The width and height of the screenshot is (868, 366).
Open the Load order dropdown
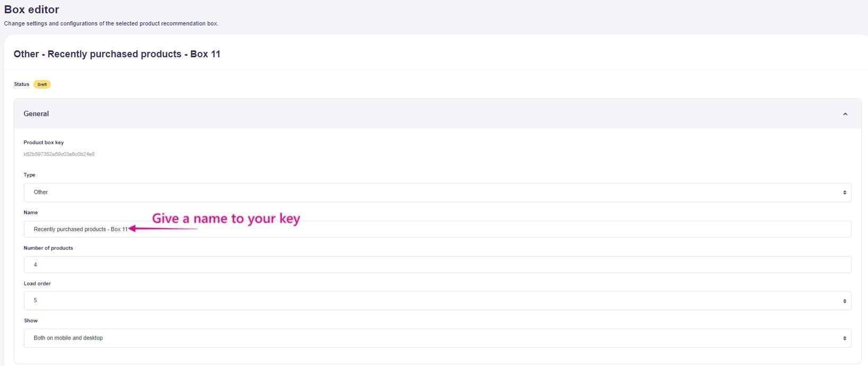pyautogui.click(x=437, y=301)
